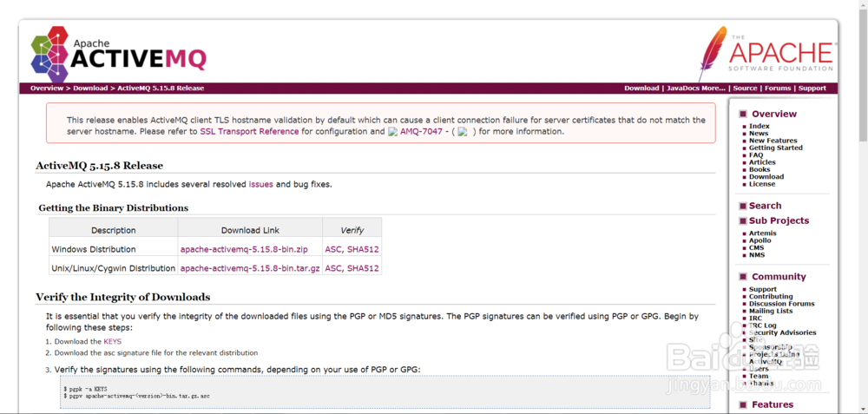This screenshot has width=868, height=414.
Task: Download apache-activemq-5.15.8-bin.zip
Action: (245, 250)
